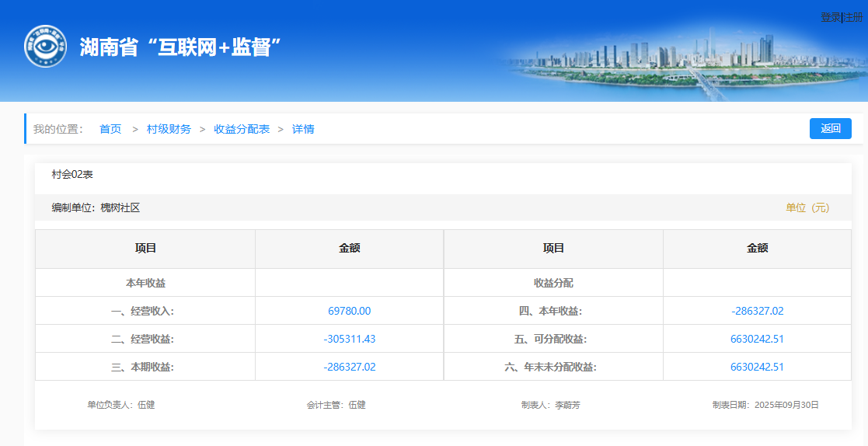
Task: Click the 编制单位：槐树社区 label
Action: coord(96,207)
